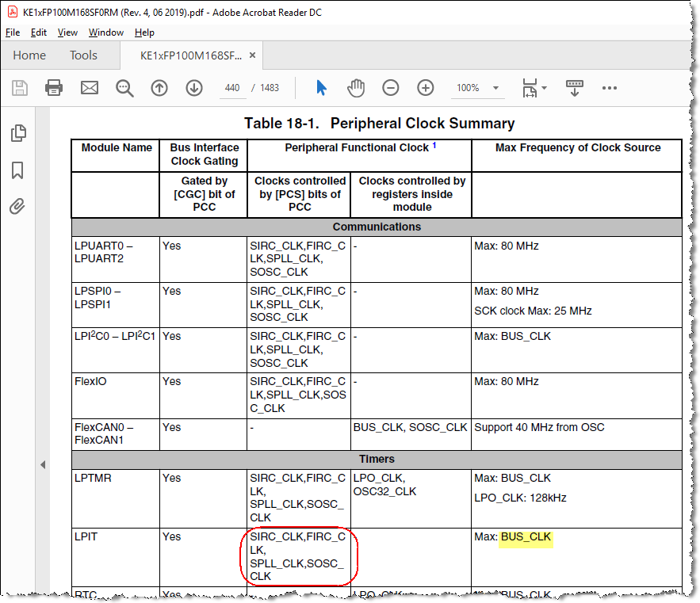This screenshot has width=700, height=603.
Task: Zoom out with minus icon
Action: pyautogui.click(x=391, y=88)
